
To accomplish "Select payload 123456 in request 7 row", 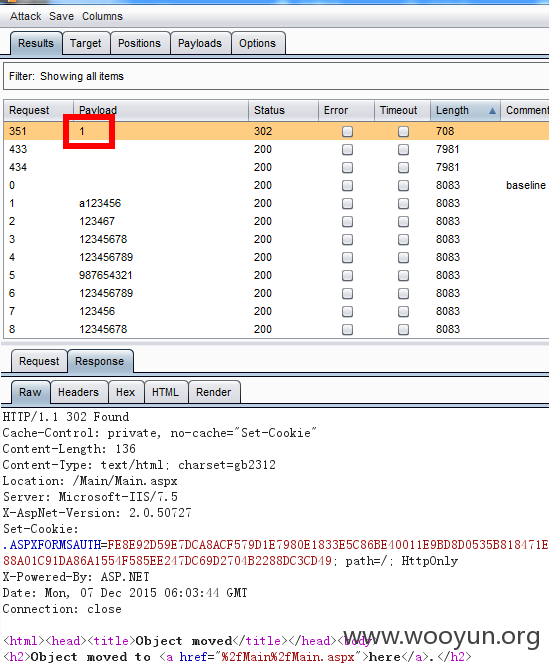I will [97, 311].
